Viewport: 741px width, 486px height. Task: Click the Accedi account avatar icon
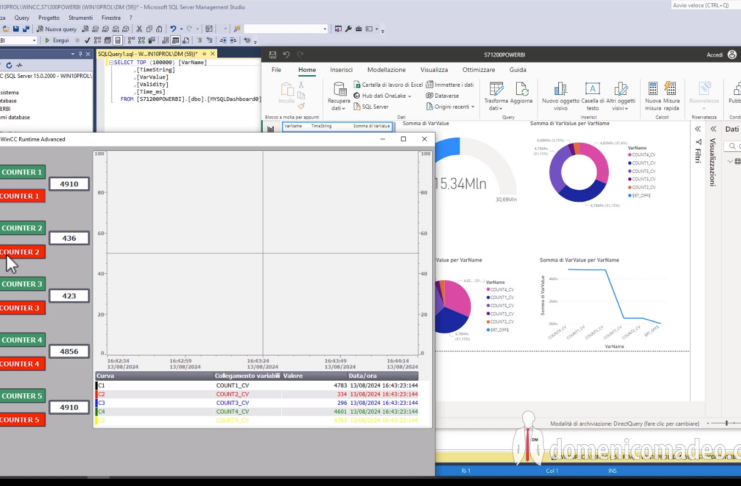coord(732,54)
